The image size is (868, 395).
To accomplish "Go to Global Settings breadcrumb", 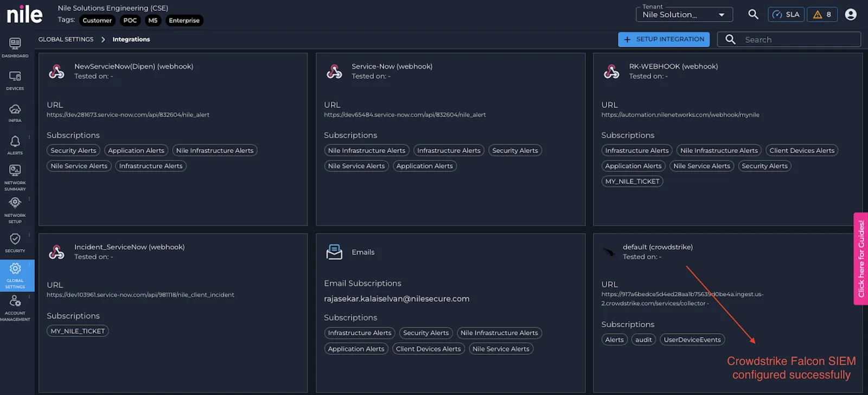I will pyautogui.click(x=66, y=39).
